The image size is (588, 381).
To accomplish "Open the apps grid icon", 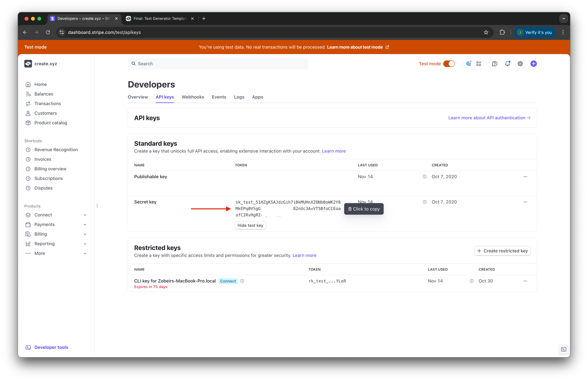I will pyautogui.click(x=479, y=64).
